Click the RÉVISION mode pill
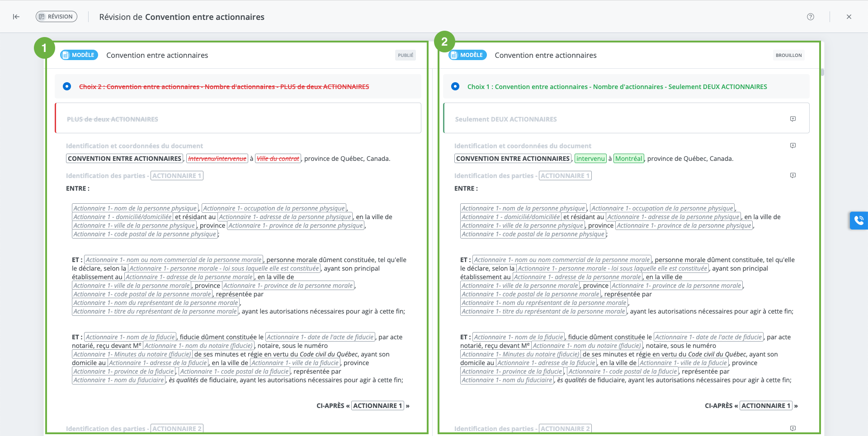 57,17
